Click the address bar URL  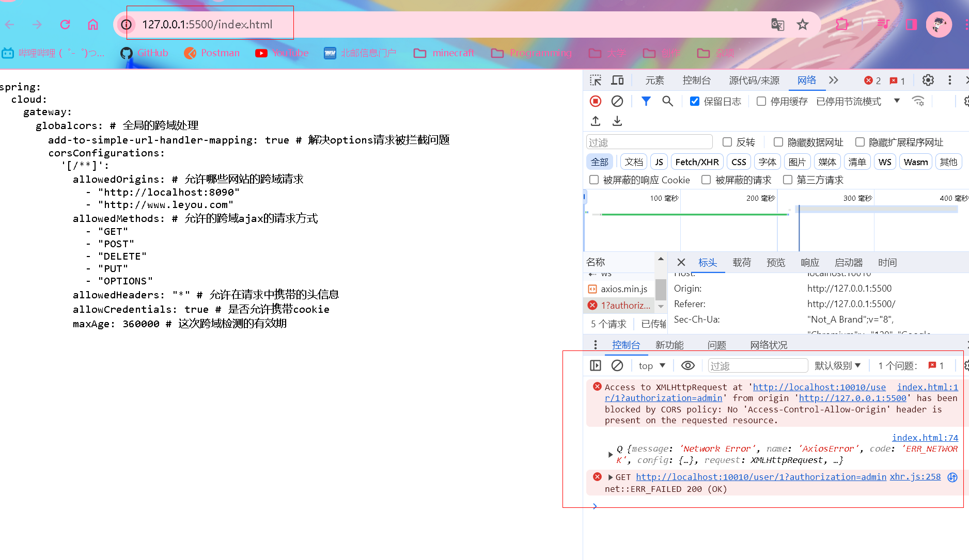[x=207, y=24]
